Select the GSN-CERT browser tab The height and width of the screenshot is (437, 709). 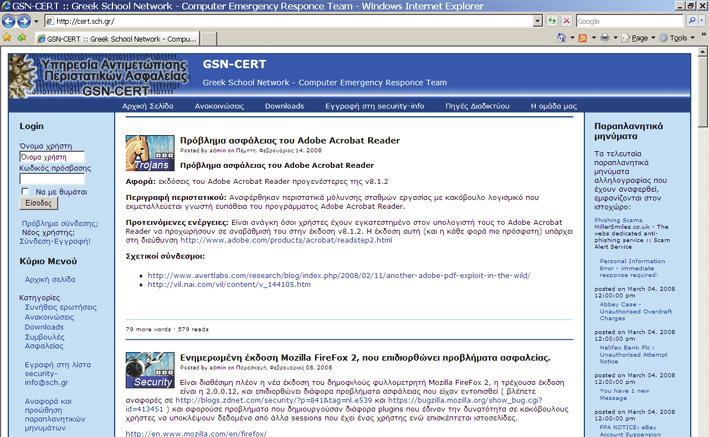117,39
